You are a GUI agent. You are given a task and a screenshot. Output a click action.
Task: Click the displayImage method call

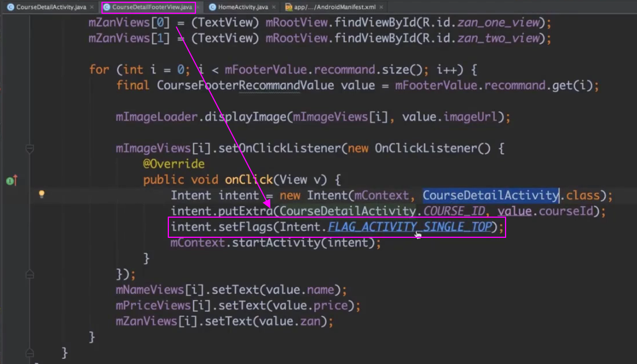[x=246, y=117]
